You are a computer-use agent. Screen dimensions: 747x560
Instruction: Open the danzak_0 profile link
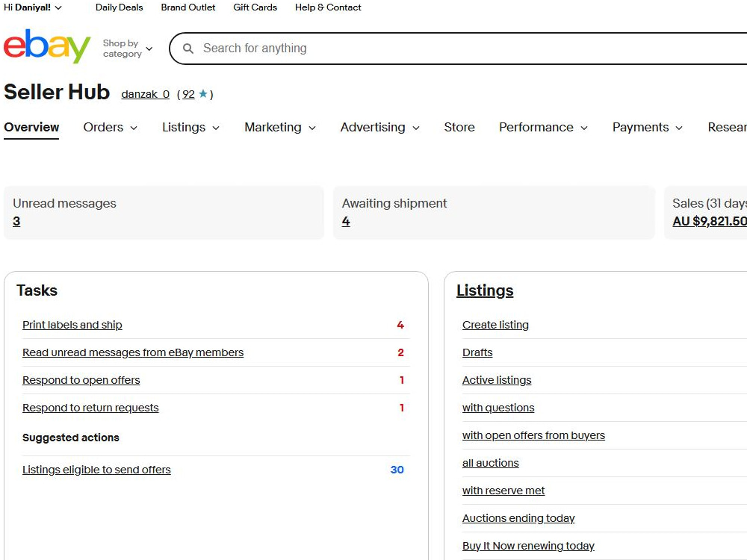(146, 94)
